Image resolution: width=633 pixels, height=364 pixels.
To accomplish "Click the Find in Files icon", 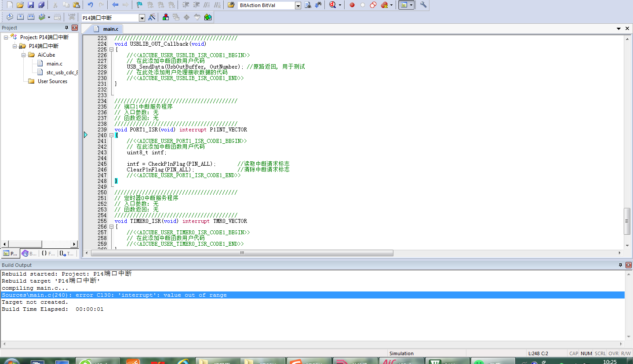I will click(231, 5).
